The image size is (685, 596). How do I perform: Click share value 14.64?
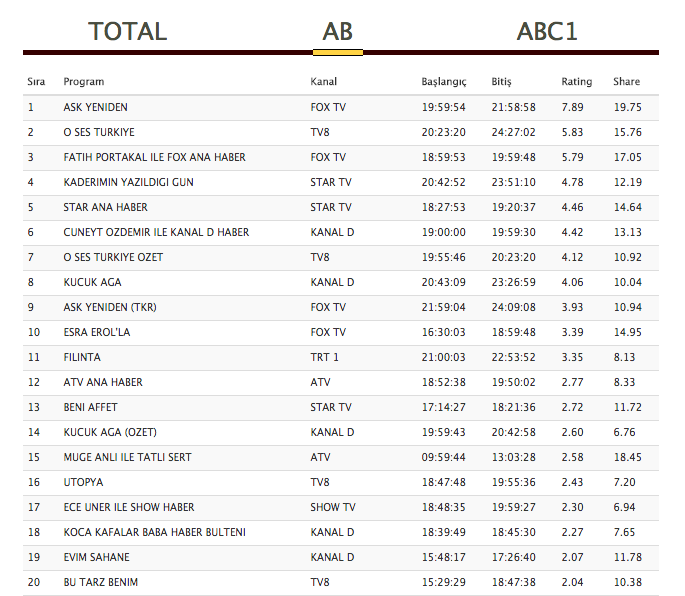point(628,207)
